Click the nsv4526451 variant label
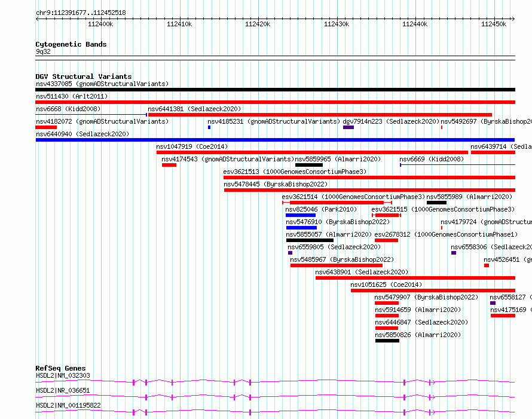 pyautogui.click(x=507, y=259)
